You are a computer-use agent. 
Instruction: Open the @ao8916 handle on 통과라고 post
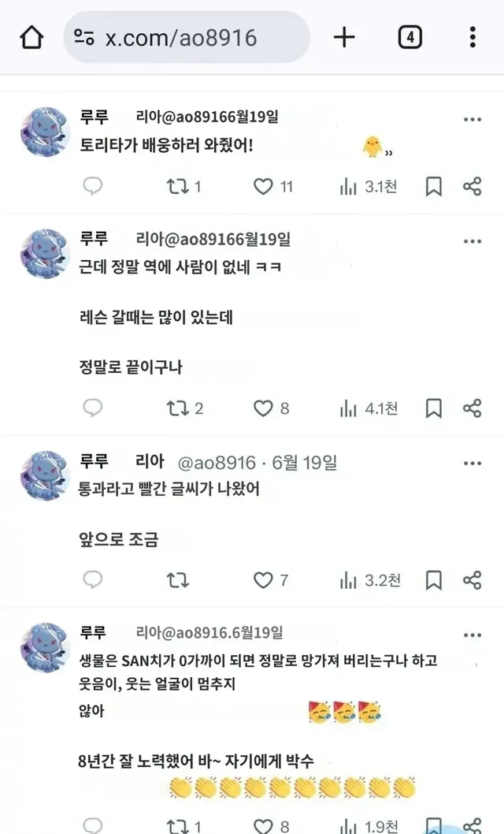click(x=217, y=463)
